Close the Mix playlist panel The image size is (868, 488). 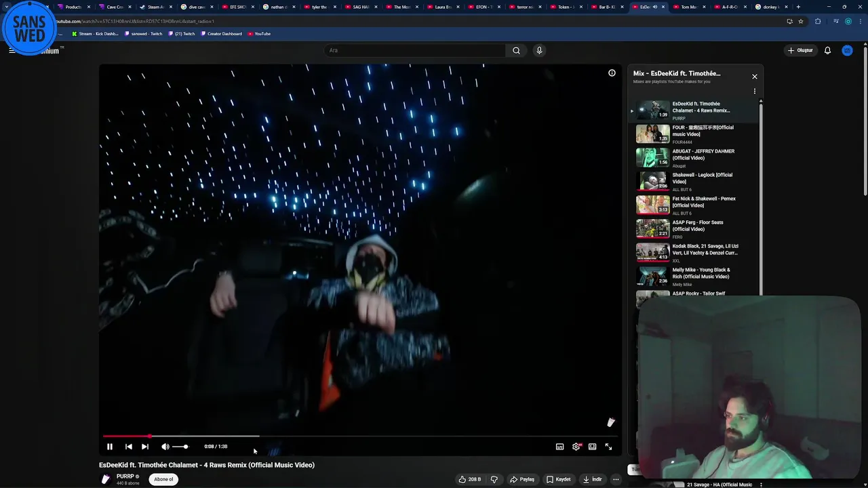point(754,77)
